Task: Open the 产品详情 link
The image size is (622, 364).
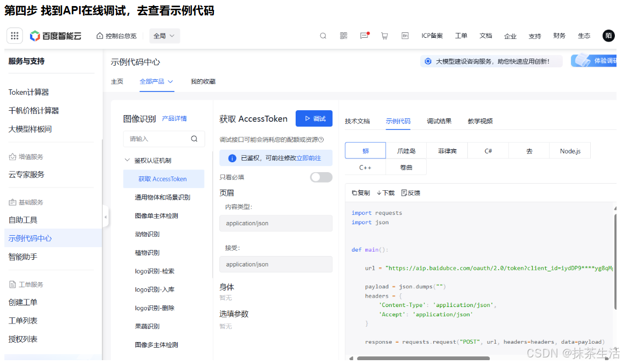Action: pos(174,118)
